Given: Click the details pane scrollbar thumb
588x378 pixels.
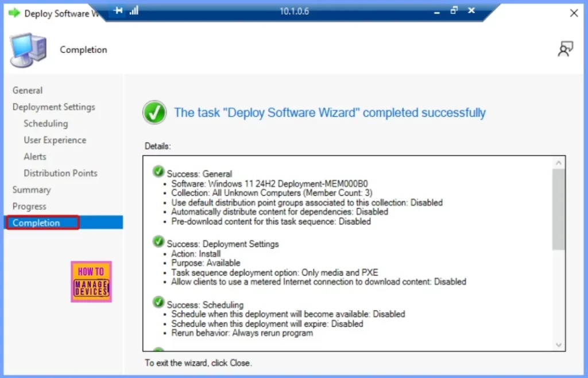Looking at the screenshot, I should [x=558, y=209].
